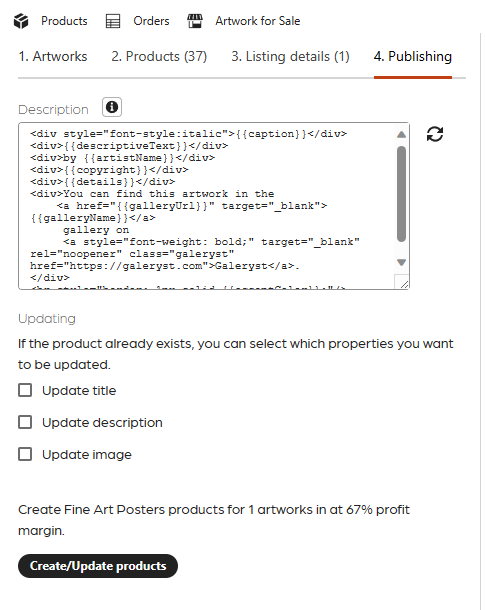Image resolution: width=485 pixels, height=610 pixels.
Task: Select the 4. Publishing tab
Action: 413,57
